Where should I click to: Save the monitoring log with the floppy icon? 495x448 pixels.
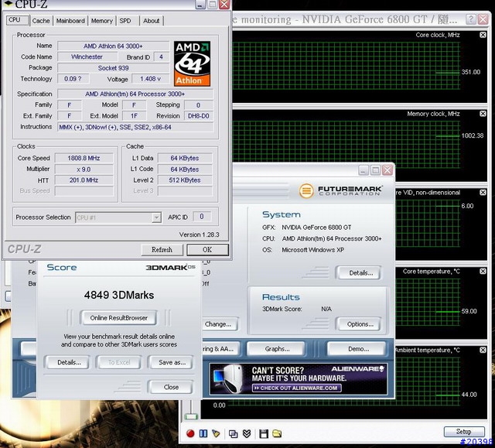264,433
